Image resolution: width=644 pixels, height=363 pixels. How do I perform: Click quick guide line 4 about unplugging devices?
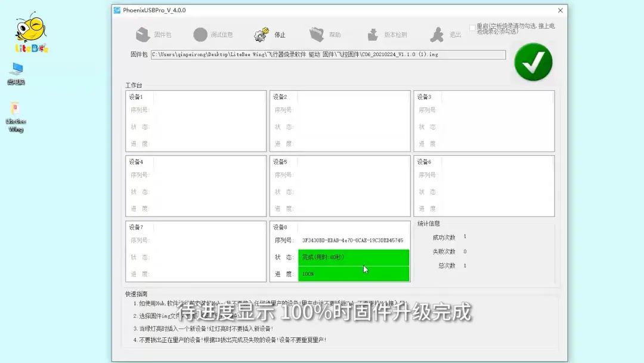click(x=230, y=340)
